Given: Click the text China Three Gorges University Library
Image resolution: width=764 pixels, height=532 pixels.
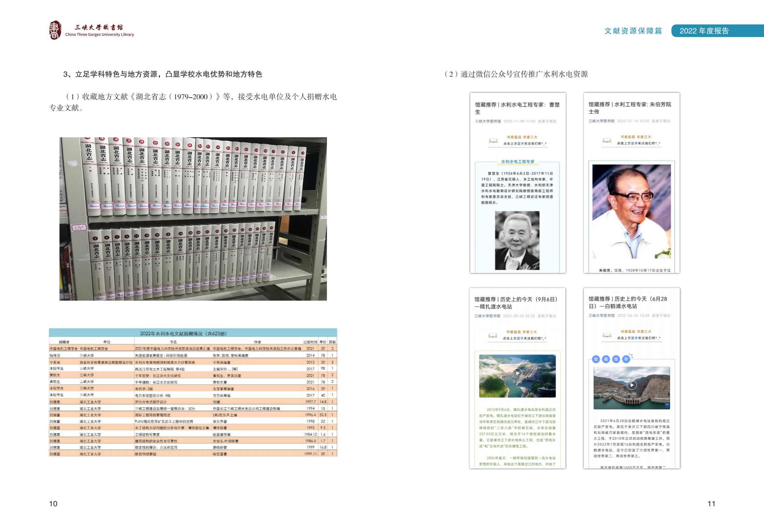Looking at the screenshot, I should 100,35.
